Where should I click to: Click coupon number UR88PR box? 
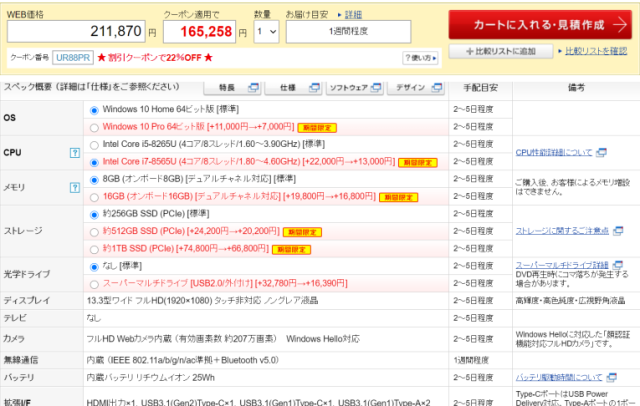[x=73, y=58]
